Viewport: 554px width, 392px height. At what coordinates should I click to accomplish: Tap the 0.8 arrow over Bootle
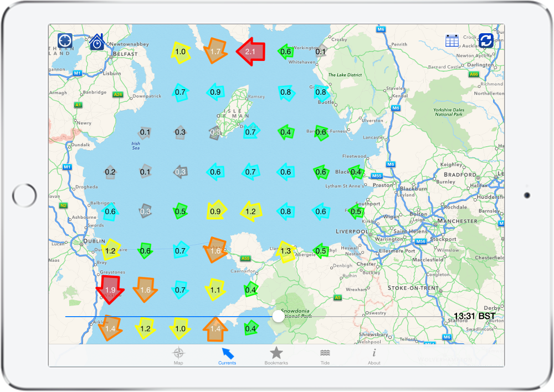click(321, 92)
